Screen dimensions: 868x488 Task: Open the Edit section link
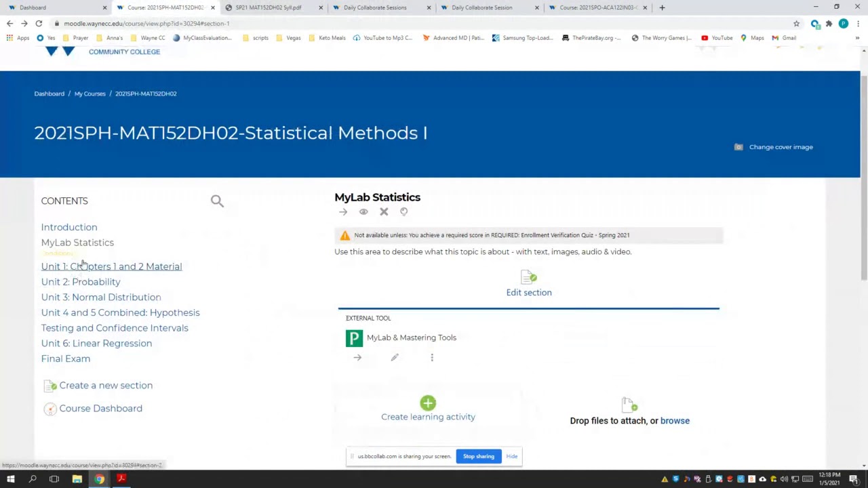(529, 292)
